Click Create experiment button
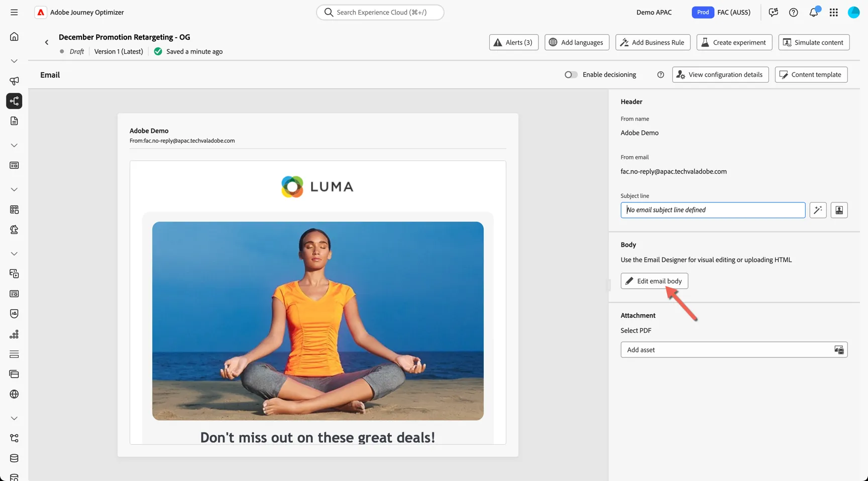Viewport: 868px width, 481px height. point(734,42)
